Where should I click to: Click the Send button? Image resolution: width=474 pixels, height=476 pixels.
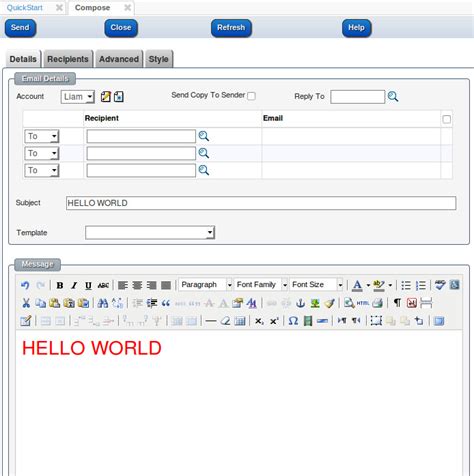coord(20,28)
